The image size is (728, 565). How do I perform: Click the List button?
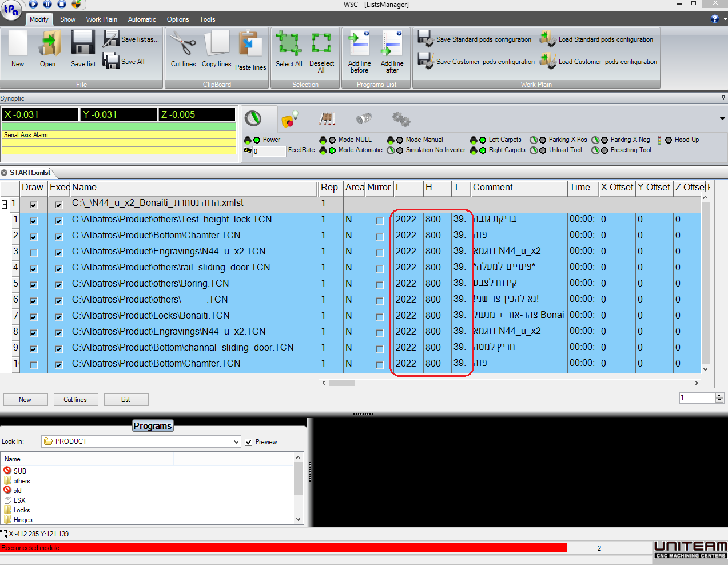[x=125, y=399]
